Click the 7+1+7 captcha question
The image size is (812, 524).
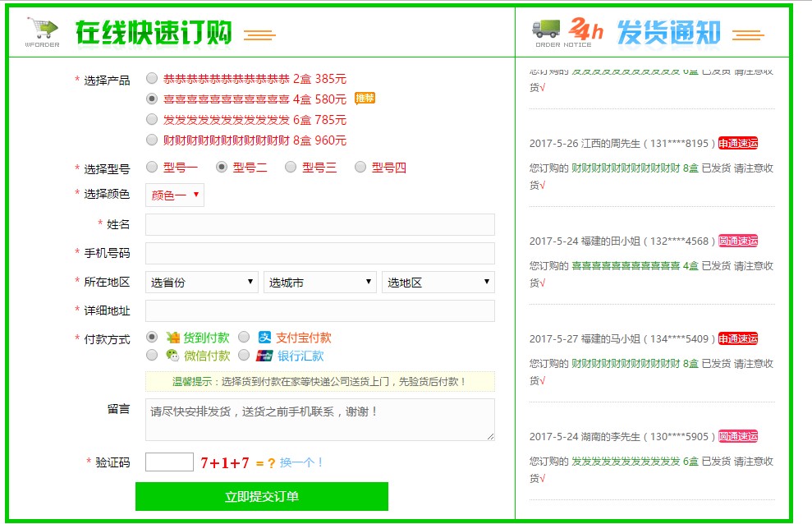(x=225, y=462)
